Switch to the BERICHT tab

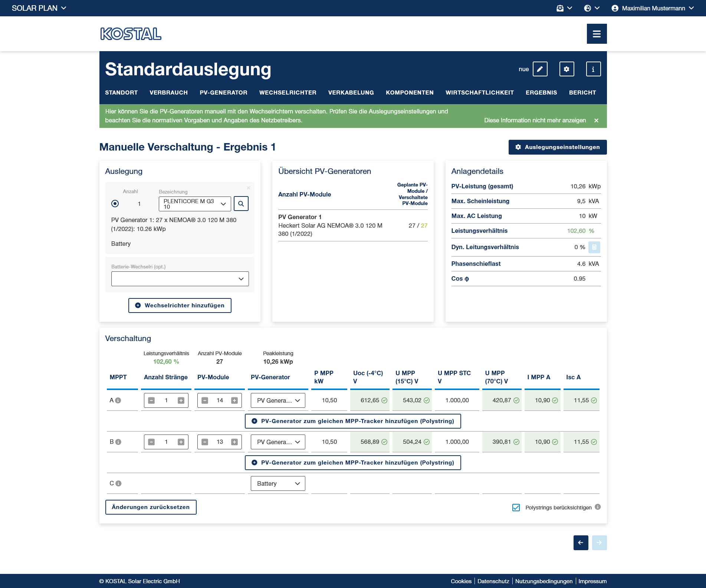tap(582, 93)
